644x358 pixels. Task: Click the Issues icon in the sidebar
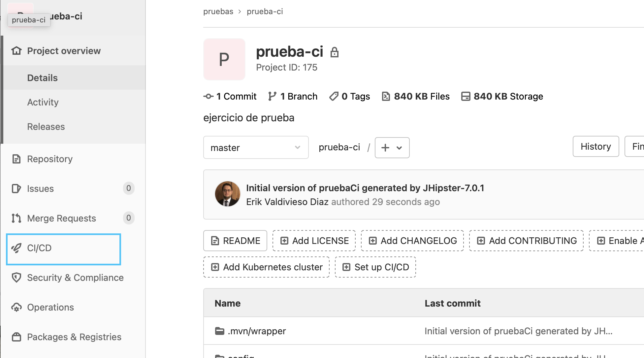pos(16,189)
